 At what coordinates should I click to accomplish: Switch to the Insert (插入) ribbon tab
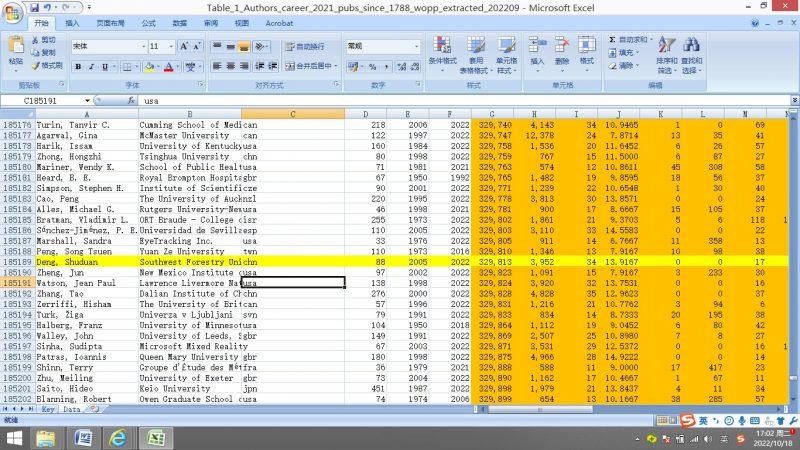[x=73, y=22]
